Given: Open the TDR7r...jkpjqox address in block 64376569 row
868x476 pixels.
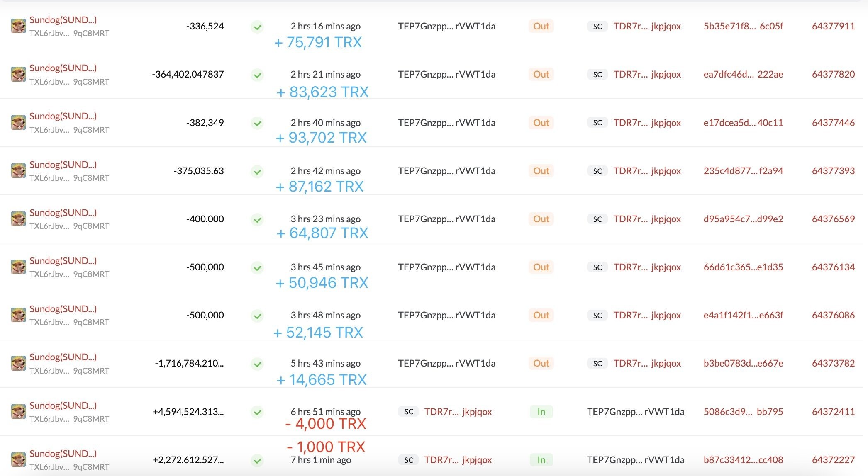Looking at the screenshot, I should pyautogui.click(x=647, y=219).
